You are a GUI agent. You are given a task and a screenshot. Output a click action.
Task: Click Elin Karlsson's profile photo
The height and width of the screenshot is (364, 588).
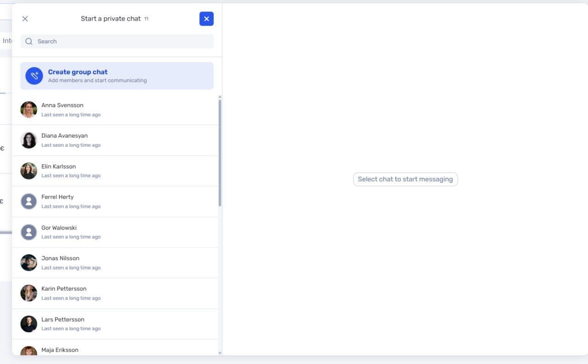[28, 171]
